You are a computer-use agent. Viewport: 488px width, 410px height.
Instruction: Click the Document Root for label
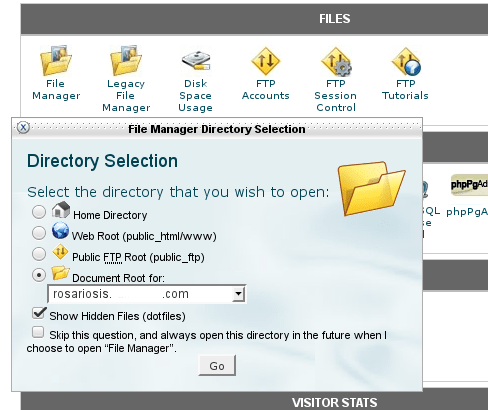pyautogui.click(x=118, y=278)
